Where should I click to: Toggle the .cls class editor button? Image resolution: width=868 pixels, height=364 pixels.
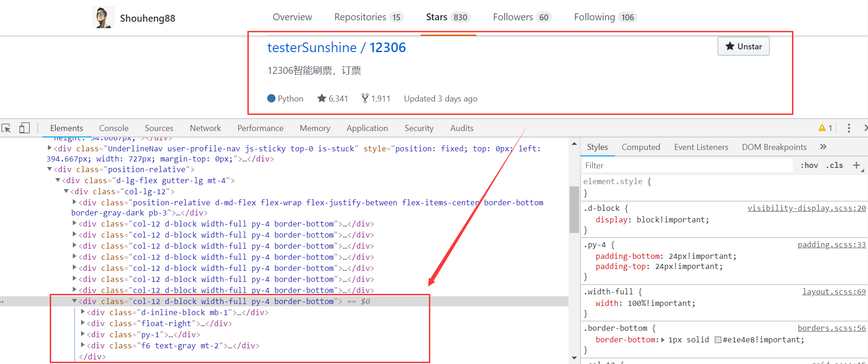(x=834, y=165)
